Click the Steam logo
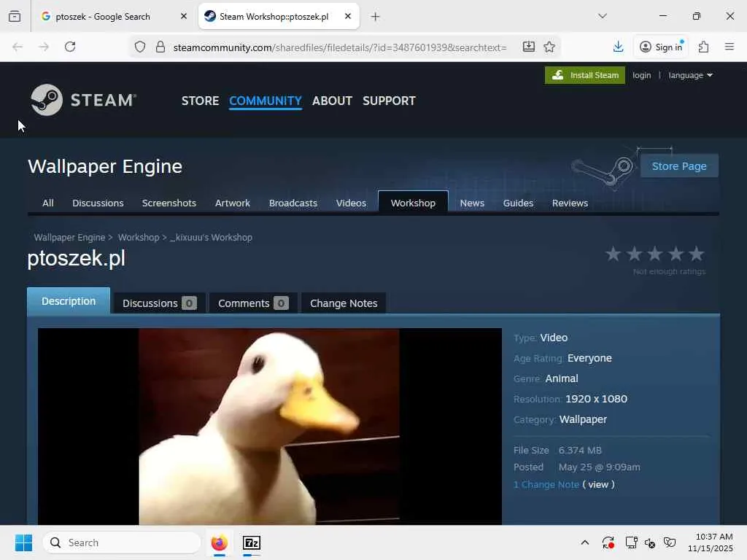 (x=83, y=100)
